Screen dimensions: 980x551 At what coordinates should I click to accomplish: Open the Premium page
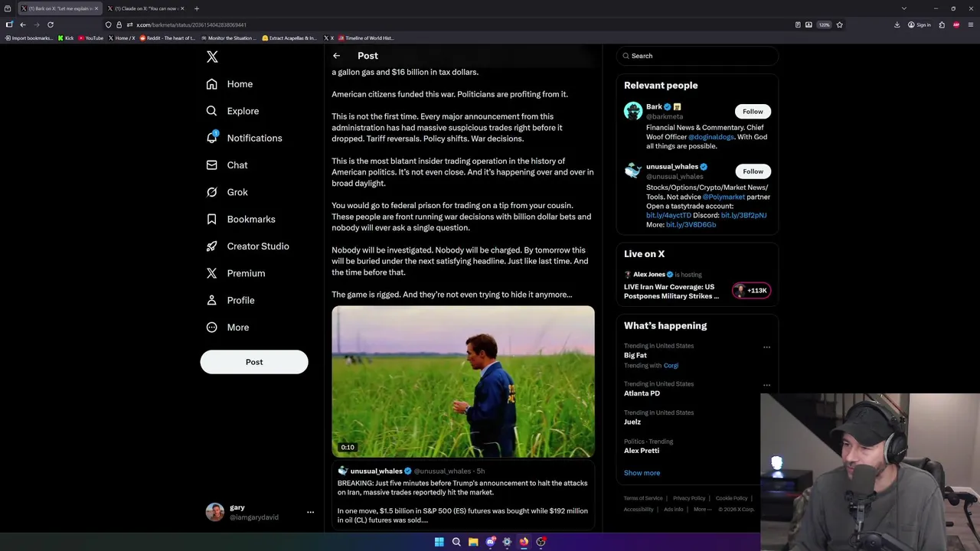point(235,273)
